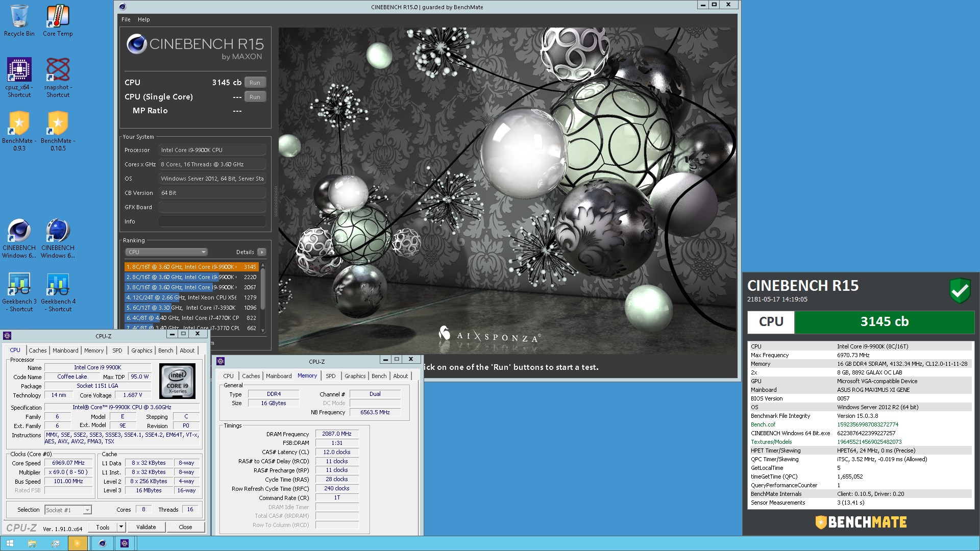Switch to About tab in CPU-Z Memory window

tap(400, 376)
